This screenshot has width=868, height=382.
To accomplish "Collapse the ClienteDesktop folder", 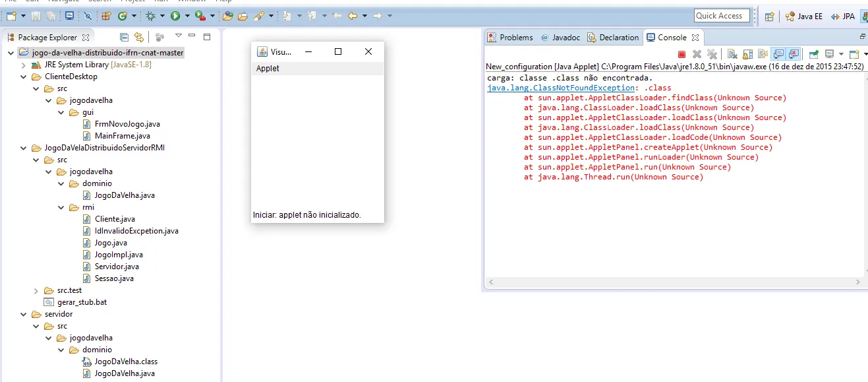I will (24, 77).
